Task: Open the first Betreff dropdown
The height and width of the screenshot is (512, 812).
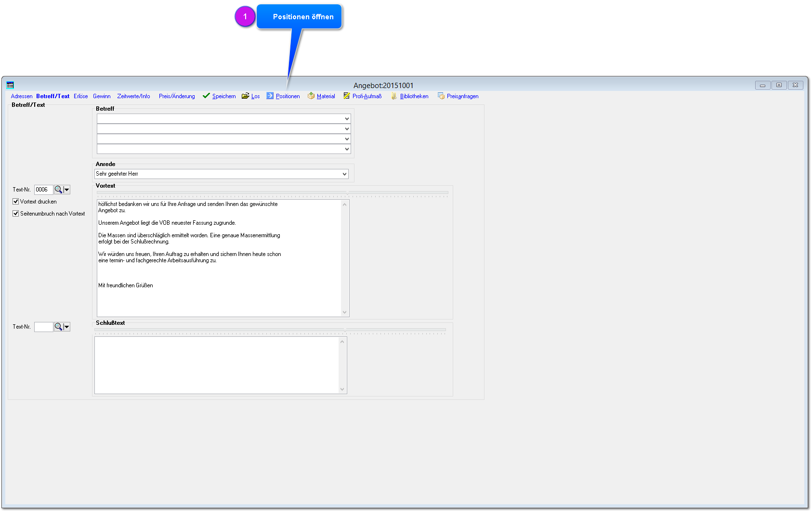Action: pos(347,119)
